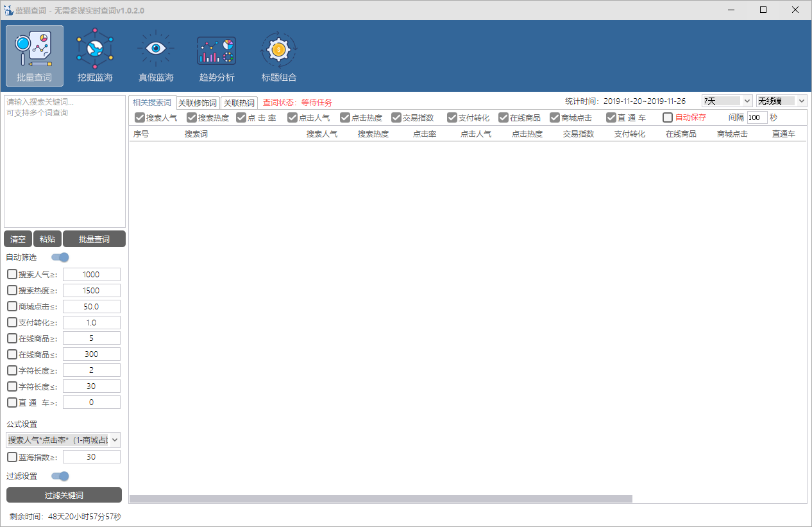Click the app logo in title bar
Image resolution: width=812 pixels, height=527 pixels.
[x=8, y=10]
